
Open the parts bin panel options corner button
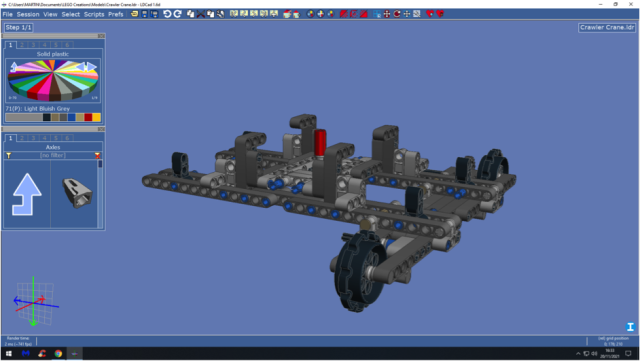coord(101,129)
